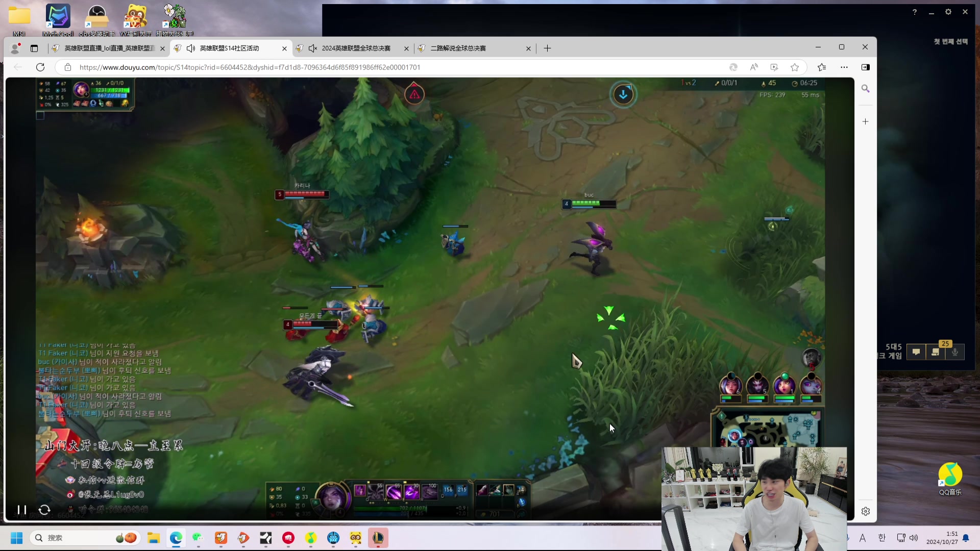Switch to 英雄联盟直播 lol直播 tab
The height and width of the screenshot is (551, 980).
click(x=109, y=48)
